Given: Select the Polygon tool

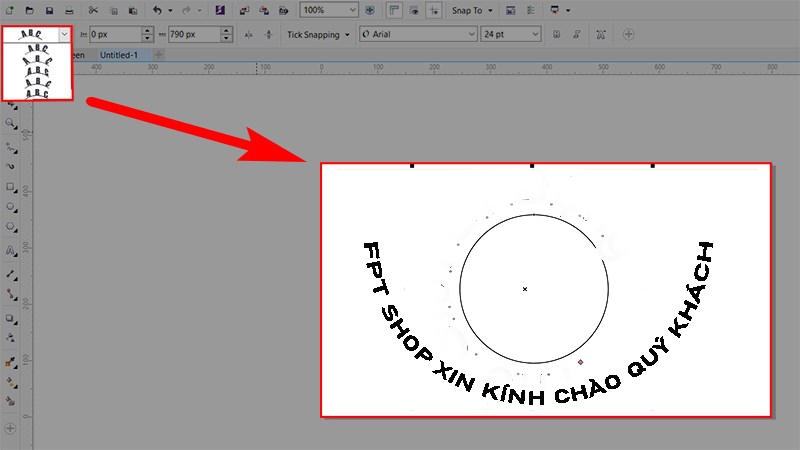Looking at the screenshot, I should pyautogui.click(x=10, y=227).
